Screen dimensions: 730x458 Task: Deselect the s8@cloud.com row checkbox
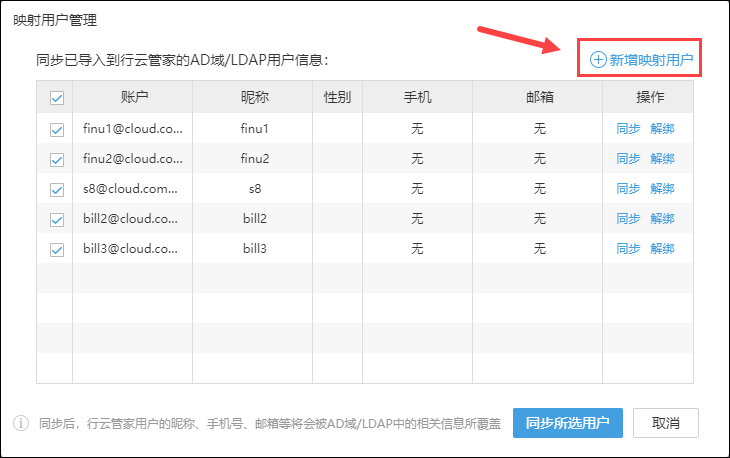click(56, 188)
